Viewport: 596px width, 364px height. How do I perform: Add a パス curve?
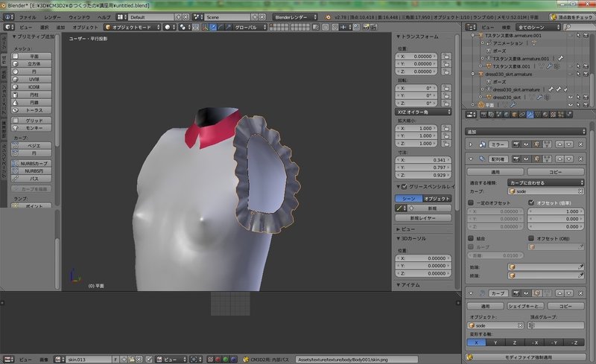click(31, 179)
